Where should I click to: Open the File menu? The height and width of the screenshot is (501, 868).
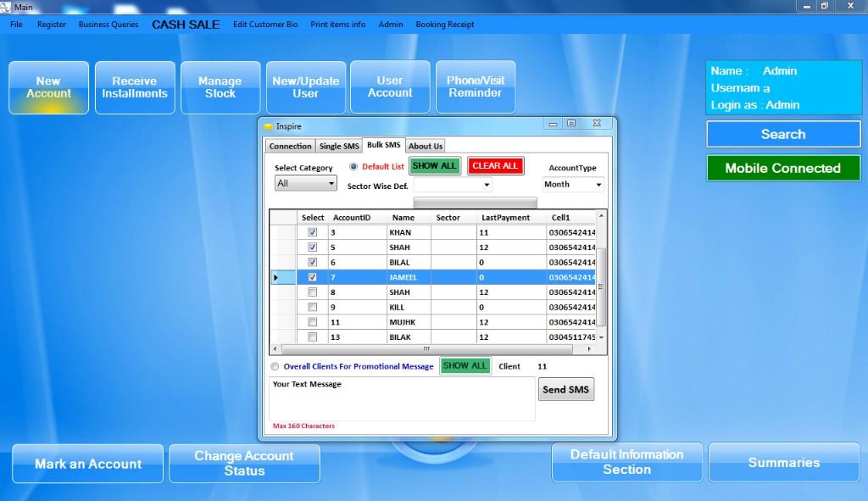coord(17,25)
